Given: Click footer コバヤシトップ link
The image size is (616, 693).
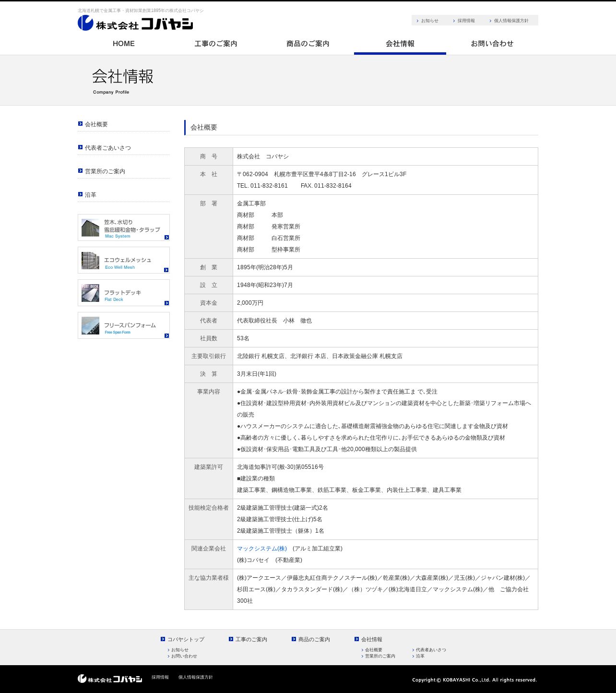Looking at the screenshot, I should pyautogui.click(x=186, y=639).
